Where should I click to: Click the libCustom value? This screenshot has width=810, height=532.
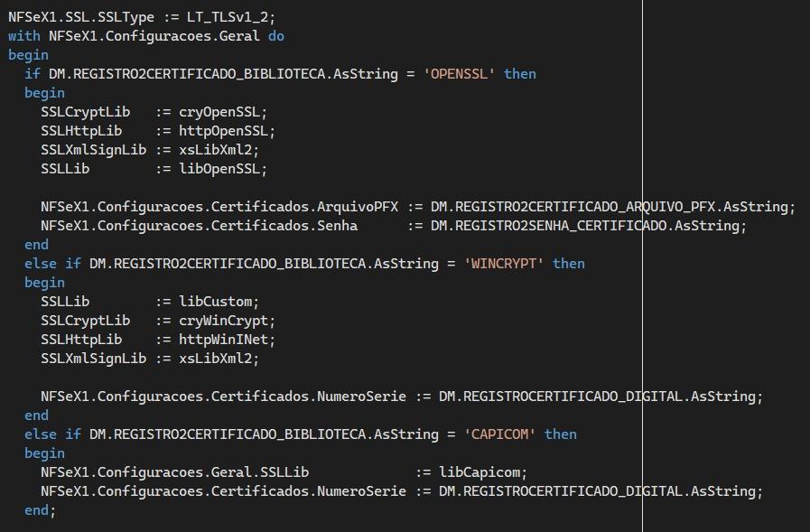[215, 301]
